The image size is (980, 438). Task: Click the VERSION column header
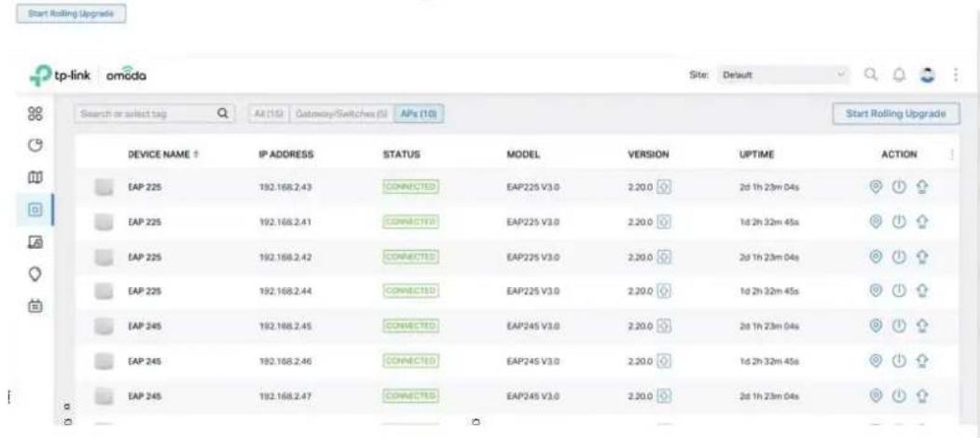click(648, 155)
